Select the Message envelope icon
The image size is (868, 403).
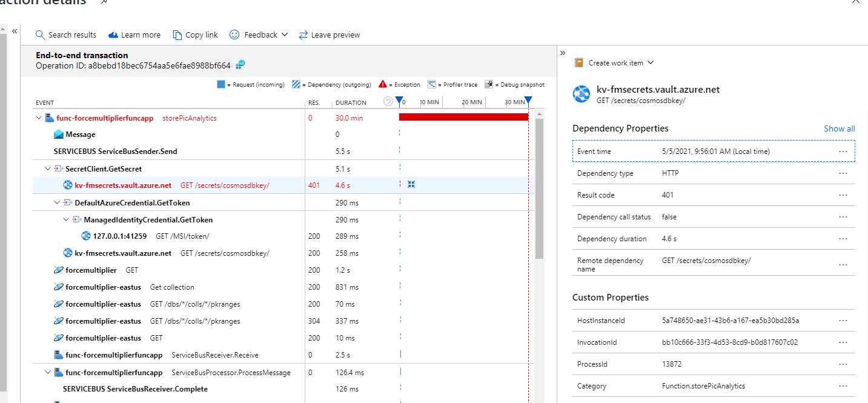click(x=58, y=134)
